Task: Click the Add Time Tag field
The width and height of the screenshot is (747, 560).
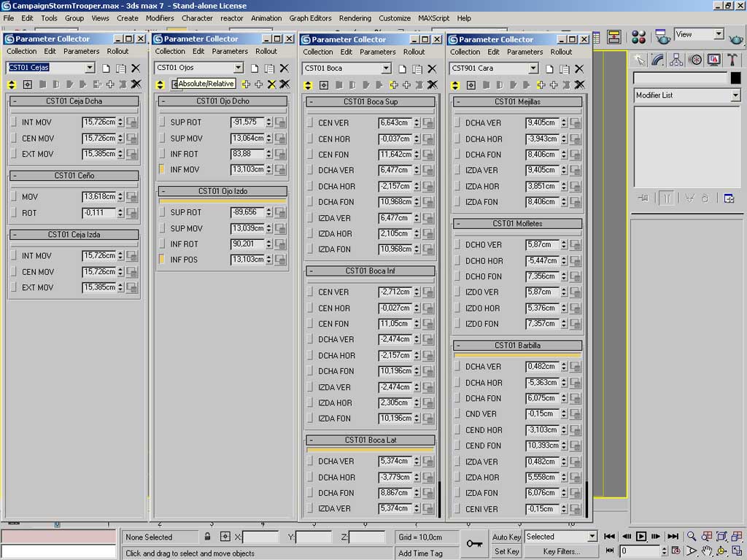Action: pyautogui.click(x=427, y=553)
